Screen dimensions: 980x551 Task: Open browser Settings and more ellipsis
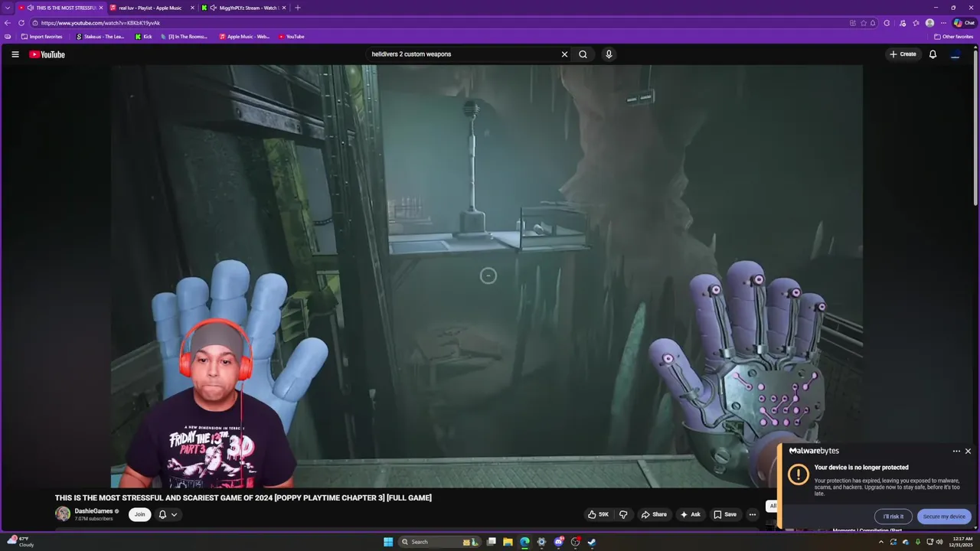tap(943, 23)
